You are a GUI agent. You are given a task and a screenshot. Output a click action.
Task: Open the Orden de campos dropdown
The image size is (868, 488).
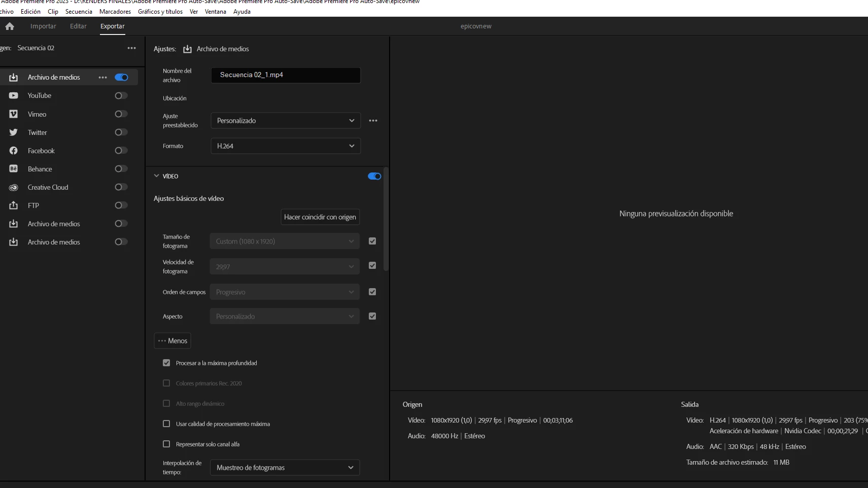click(285, 292)
